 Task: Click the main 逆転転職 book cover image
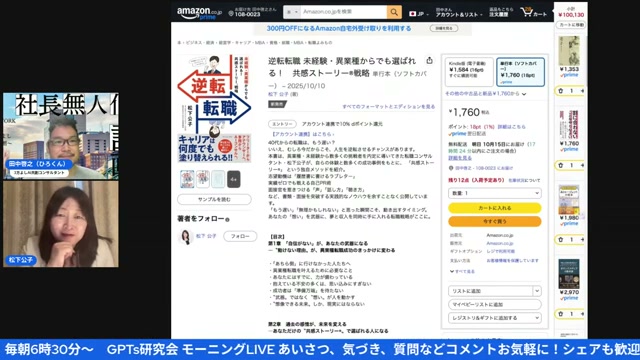(214, 109)
